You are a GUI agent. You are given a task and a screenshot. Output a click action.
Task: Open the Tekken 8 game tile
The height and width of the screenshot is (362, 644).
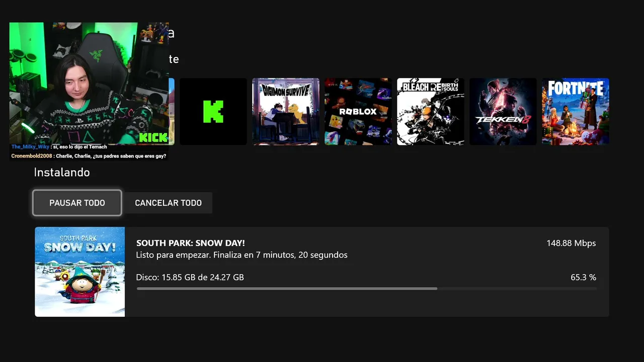503,112
